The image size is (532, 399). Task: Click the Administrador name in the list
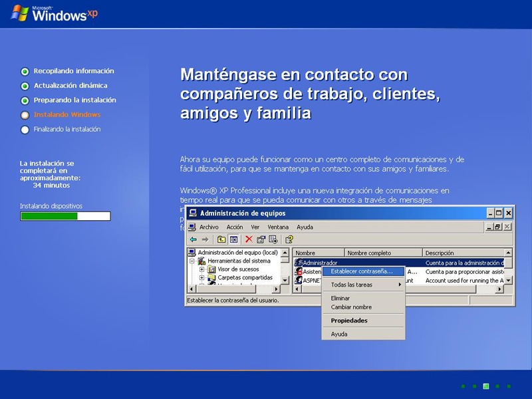[320, 263]
